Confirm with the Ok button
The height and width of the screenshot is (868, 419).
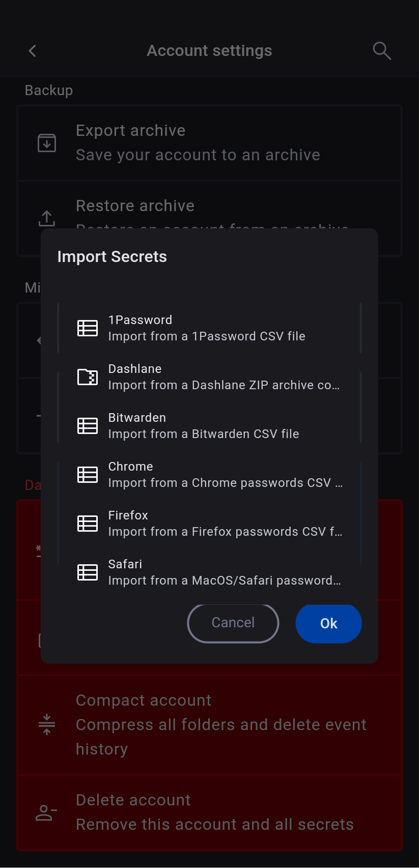tap(328, 623)
